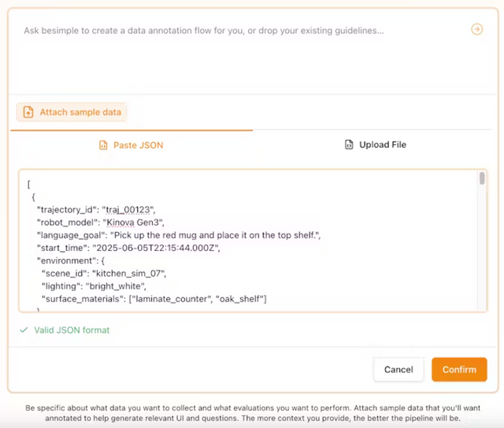Click the "lighting": "bright_white" line

pos(94,286)
